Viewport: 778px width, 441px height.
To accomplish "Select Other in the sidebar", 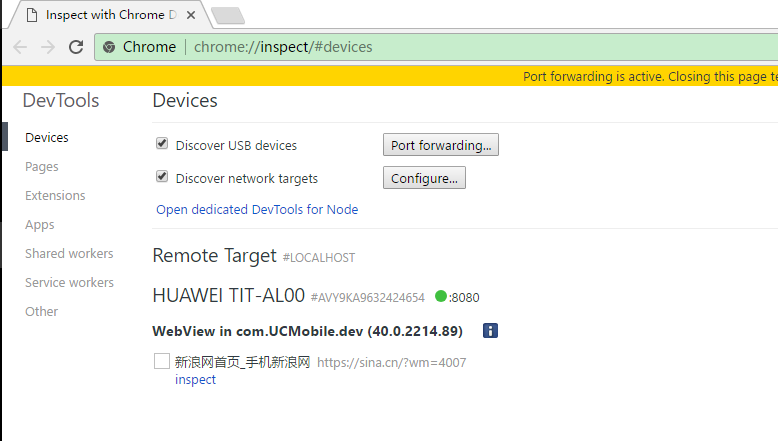I will (x=42, y=312).
